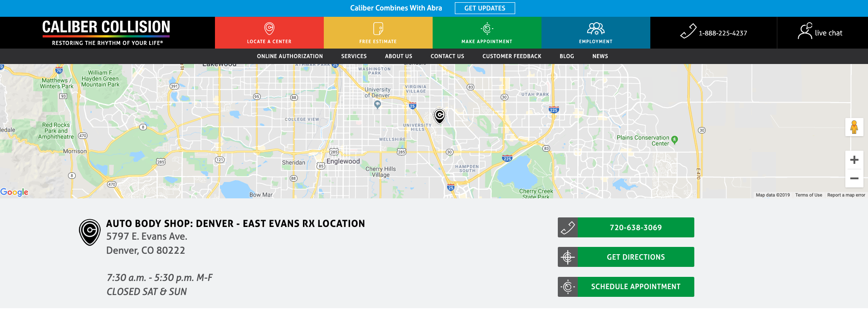Open Locate a Center tile

tap(269, 33)
